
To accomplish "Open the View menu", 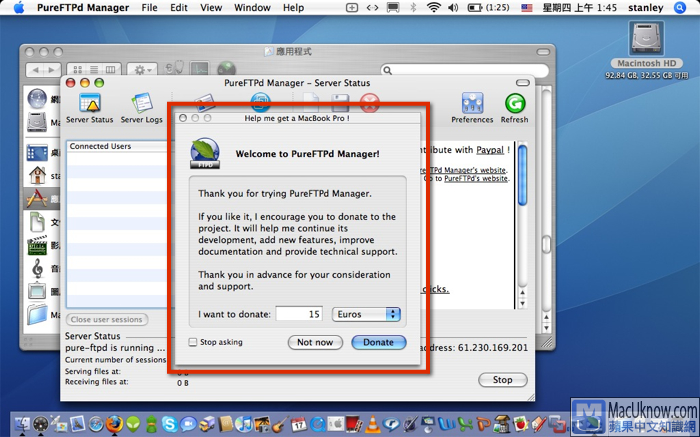I will pyautogui.click(x=211, y=8).
